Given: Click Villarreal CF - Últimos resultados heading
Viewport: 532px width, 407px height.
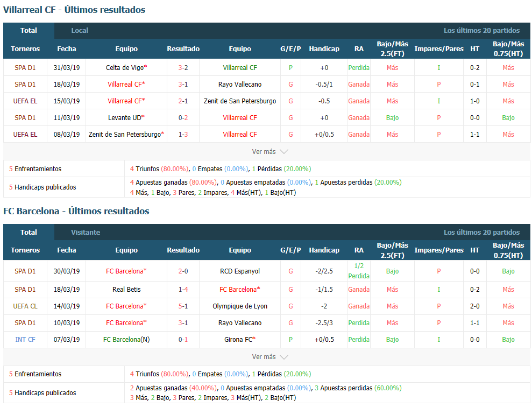Looking at the screenshot, I should 74,10.
